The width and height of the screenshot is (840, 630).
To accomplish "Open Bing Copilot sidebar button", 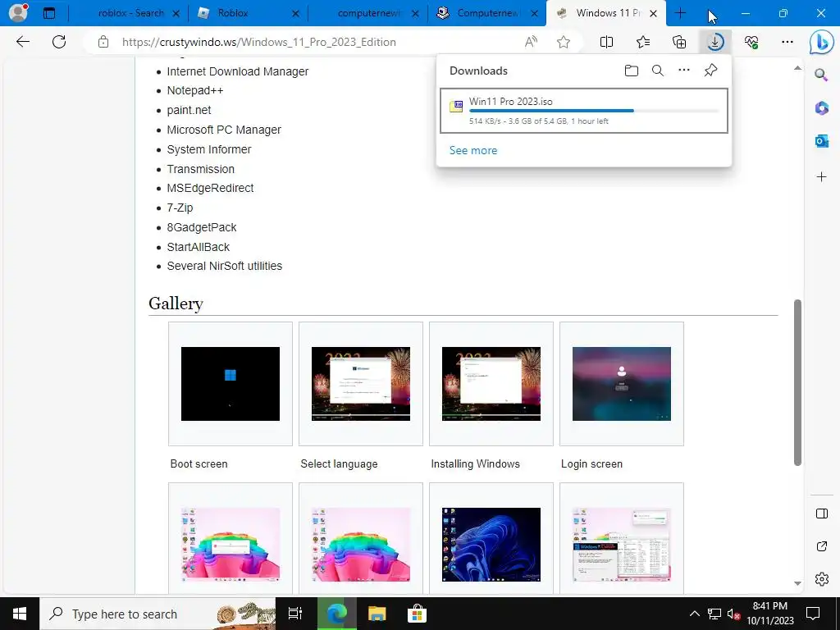I will [821, 43].
